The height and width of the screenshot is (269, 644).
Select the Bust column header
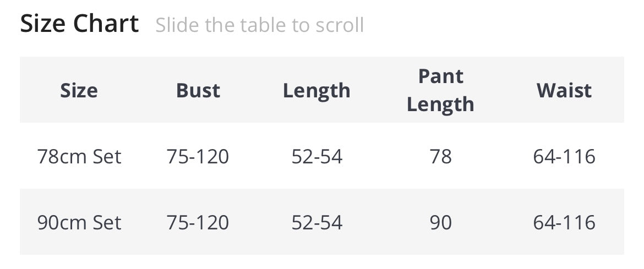click(x=198, y=90)
